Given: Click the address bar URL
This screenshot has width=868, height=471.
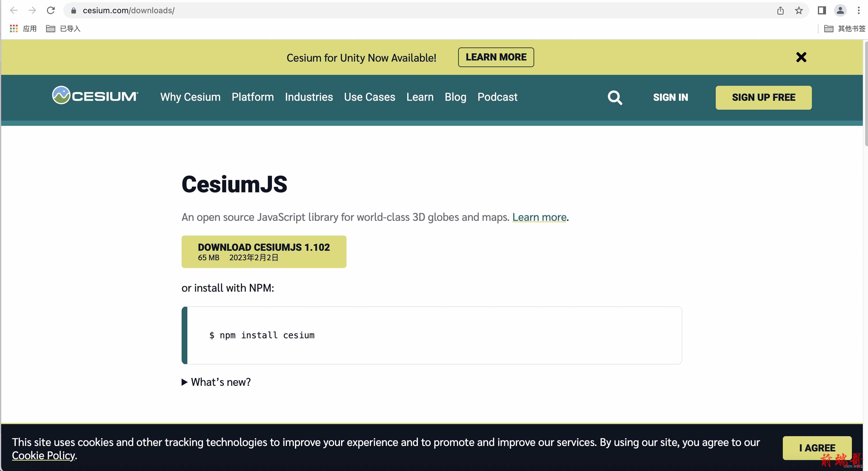Looking at the screenshot, I should 129,10.
